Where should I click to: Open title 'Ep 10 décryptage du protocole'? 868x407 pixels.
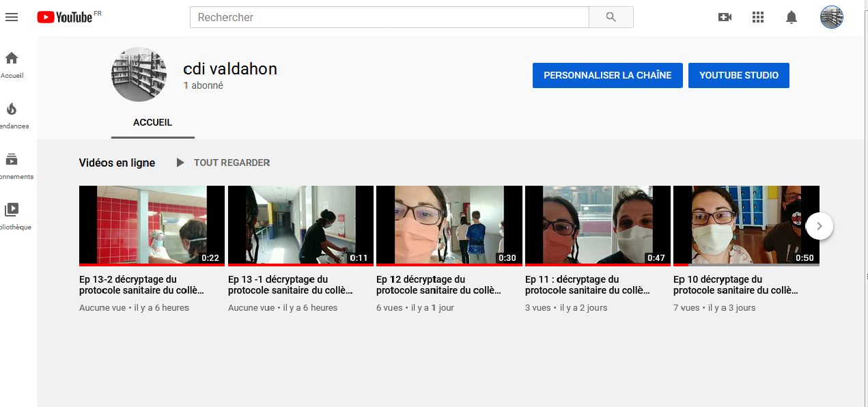736,285
